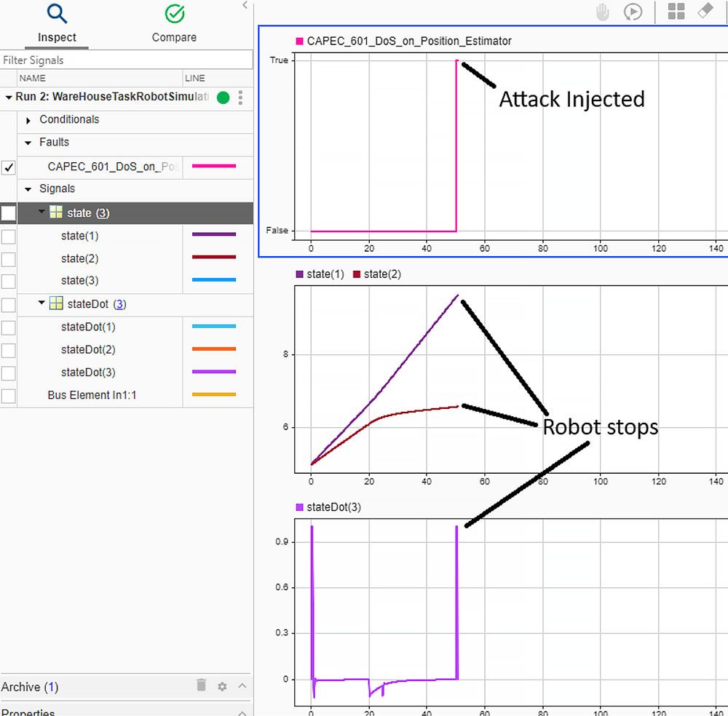728x716 pixels.
Task: Click the state(2) red line color swatch
Action: [x=214, y=258]
